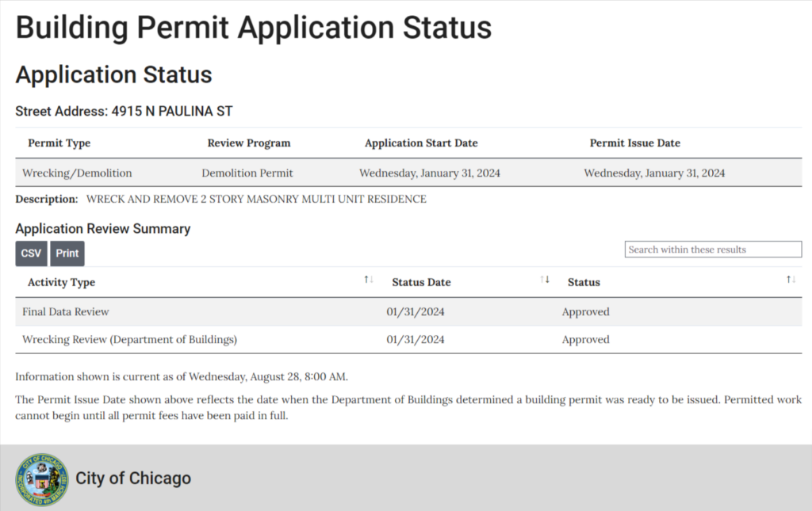812x511 pixels.
Task: Click the City of Chicago footer text
Action: [133, 479]
